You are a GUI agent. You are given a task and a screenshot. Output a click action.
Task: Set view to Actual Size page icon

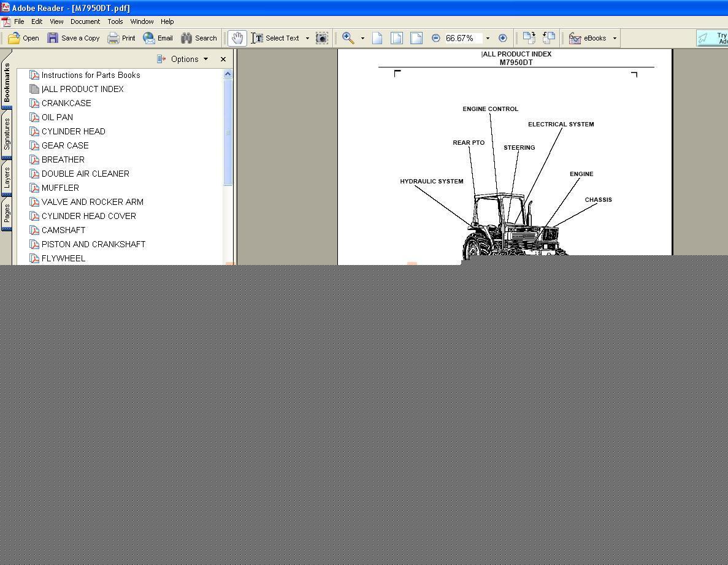(x=377, y=38)
